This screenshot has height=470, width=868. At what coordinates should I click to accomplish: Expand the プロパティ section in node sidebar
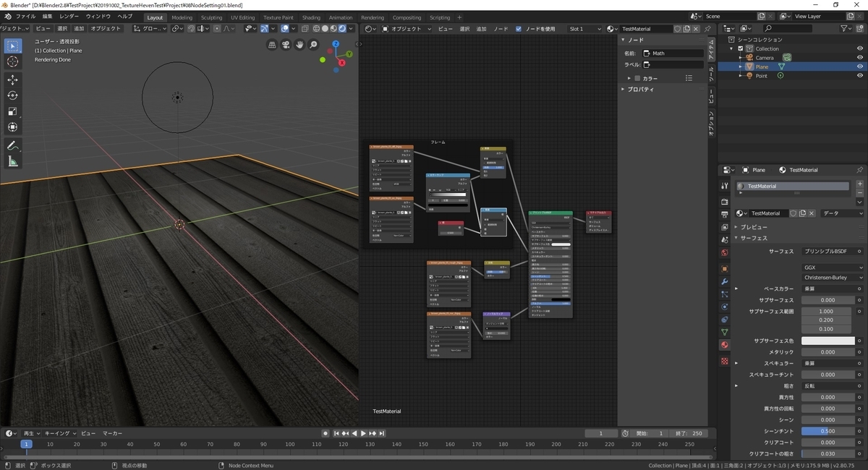[641, 90]
